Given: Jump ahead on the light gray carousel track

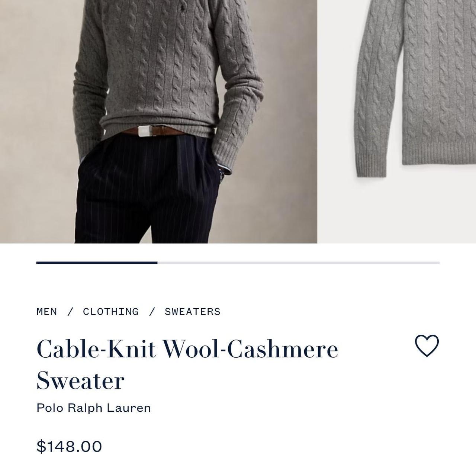Looking at the screenshot, I should point(298,263).
